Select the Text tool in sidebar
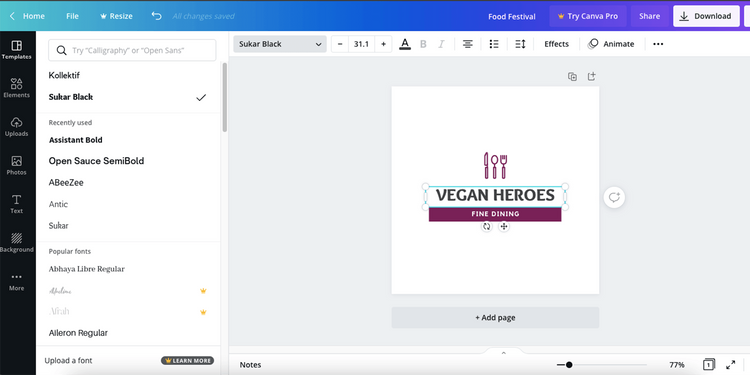 (x=17, y=204)
